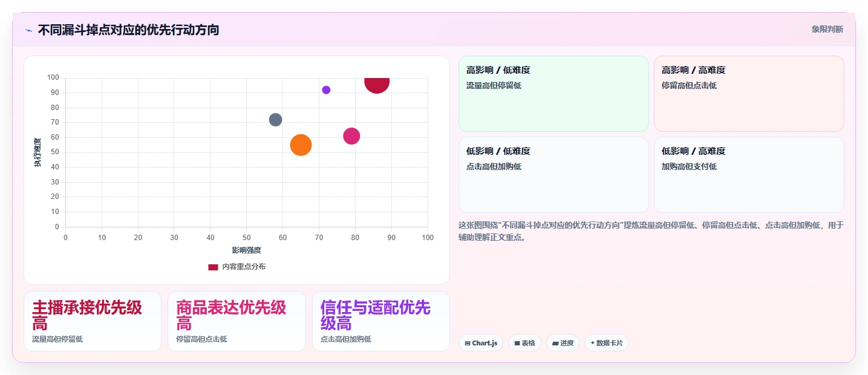This screenshot has height=375, width=868.
Task: Click the 表格 tag
Action: 524,343
